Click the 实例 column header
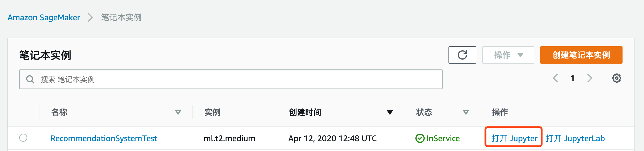 click(x=212, y=112)
